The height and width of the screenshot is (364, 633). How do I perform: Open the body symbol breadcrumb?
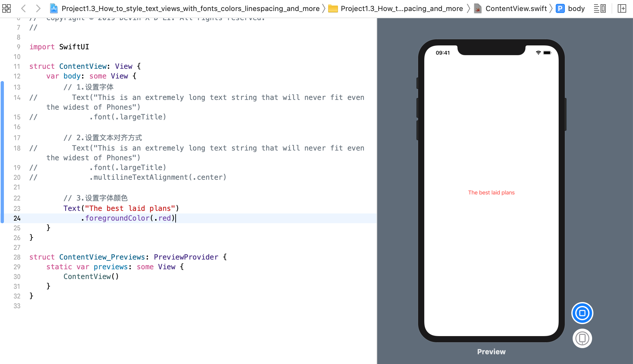tap(577, 9)
